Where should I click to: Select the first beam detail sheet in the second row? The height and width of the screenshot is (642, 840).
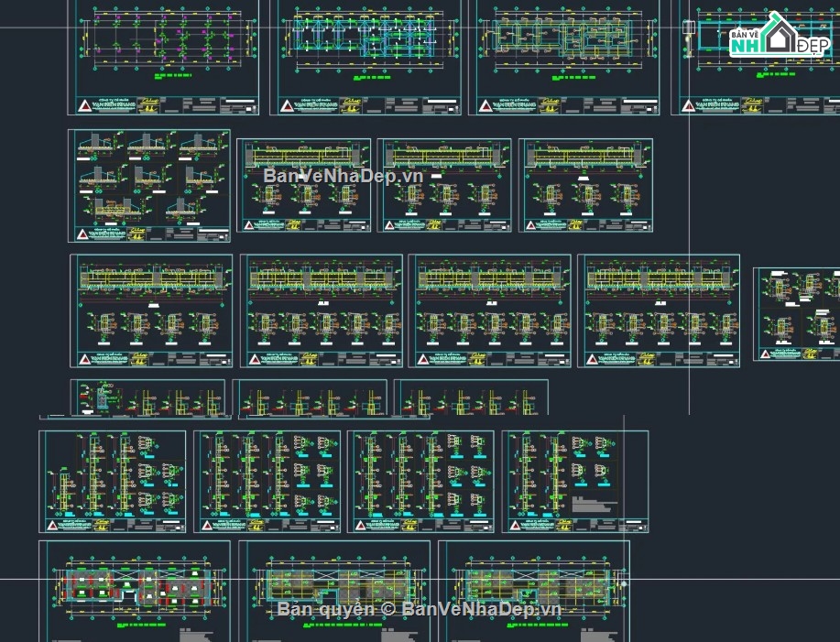tap(304, 185)
